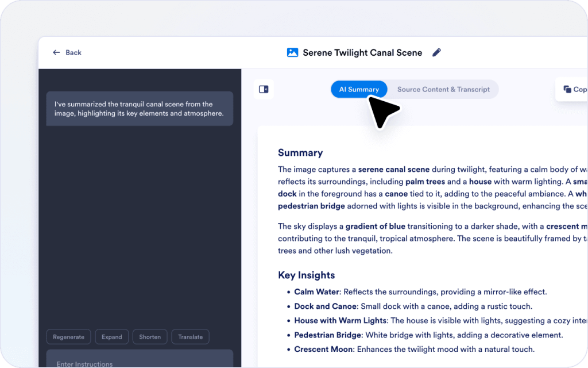Click the 'Serene Twilight Canal Scene' title
The width and height of the screenshot is (588, 368).
(362, 52)
